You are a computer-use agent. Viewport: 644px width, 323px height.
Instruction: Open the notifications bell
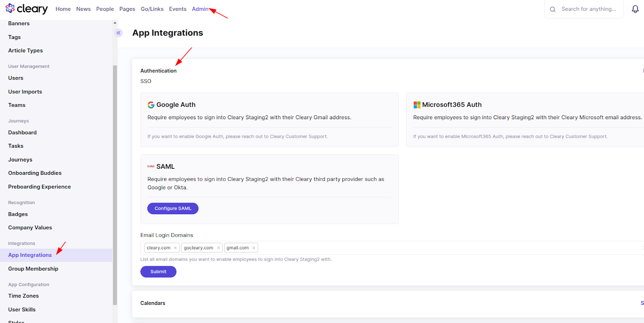pos(635,9)
